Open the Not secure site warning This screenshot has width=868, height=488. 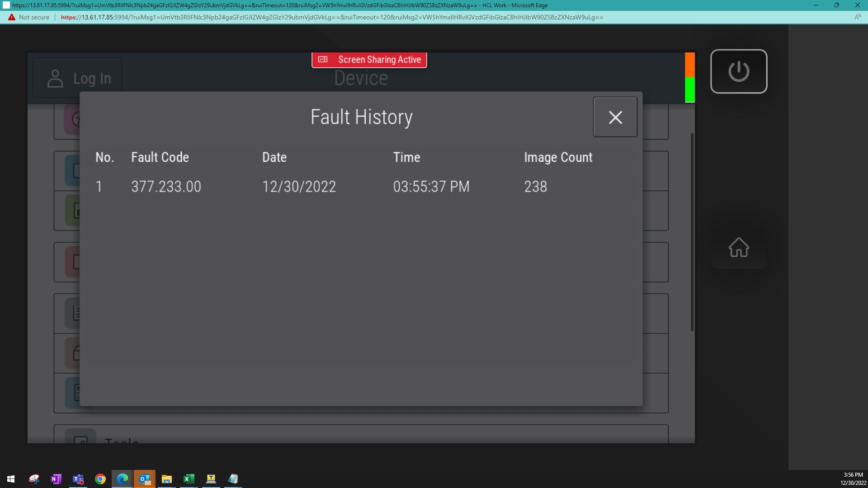pyautogui.click(x=29, y=17)
